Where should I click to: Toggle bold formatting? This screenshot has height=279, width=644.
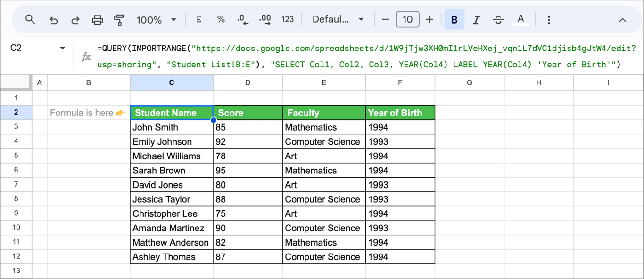(454, 20)
